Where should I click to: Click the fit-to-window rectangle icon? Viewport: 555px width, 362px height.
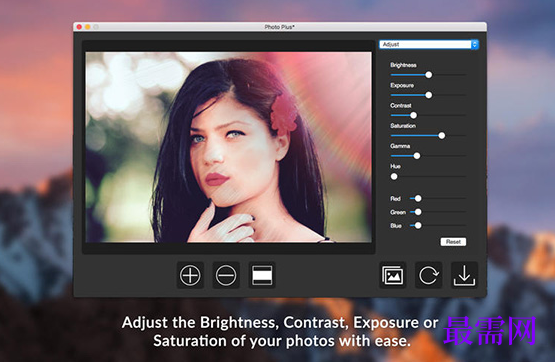pos(262,275)
